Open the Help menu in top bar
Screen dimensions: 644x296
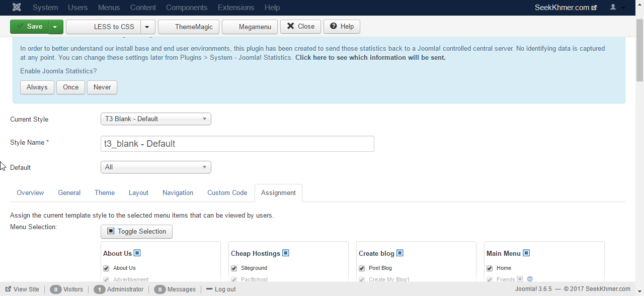[272, 8]
